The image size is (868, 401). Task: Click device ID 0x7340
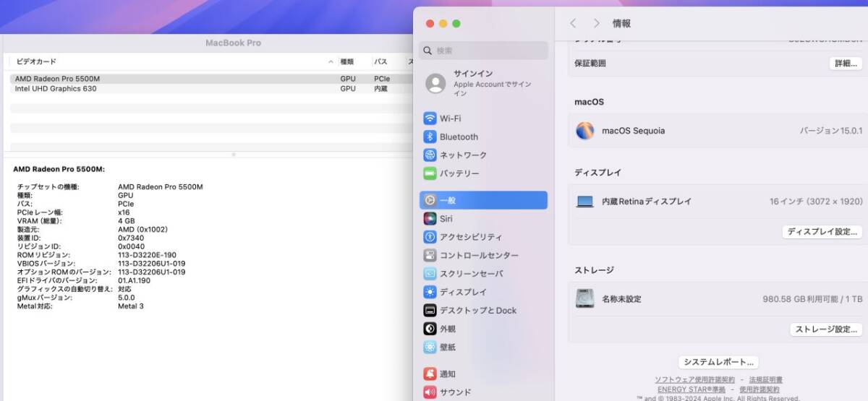coord(131,238)
